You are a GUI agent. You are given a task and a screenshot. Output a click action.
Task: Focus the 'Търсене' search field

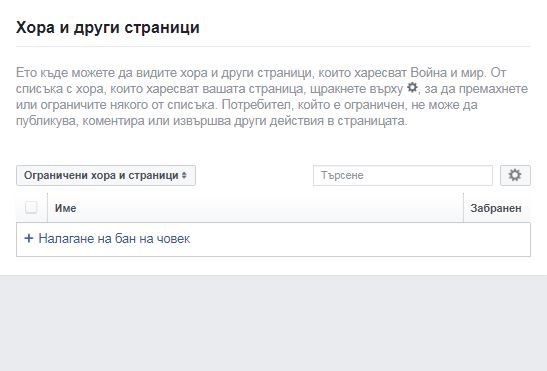403,175
